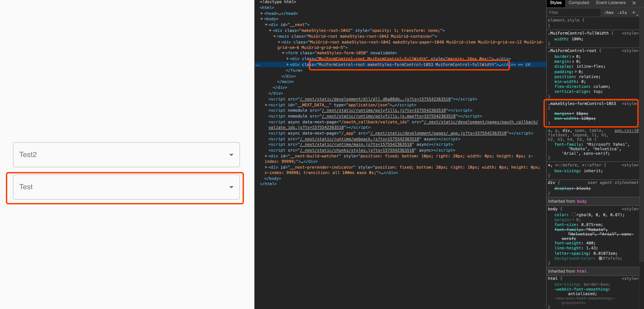Image resolution: width=644 pixels, height=309 pixels.
Task: Click the app.css:10 source link
Action: pyautogui.click(x=626, y=130)
